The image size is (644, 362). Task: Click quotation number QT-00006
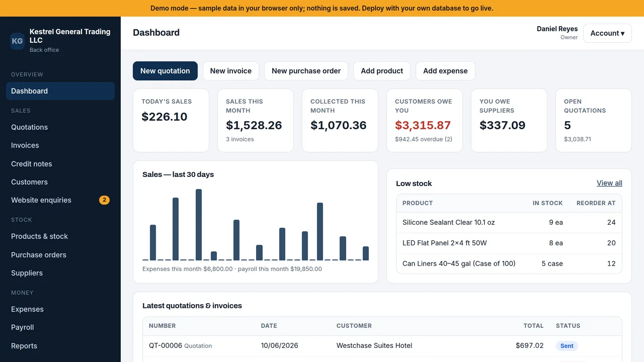tap(166, 345)
